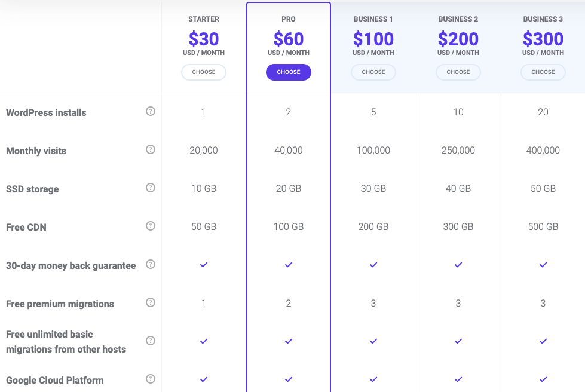Click help icon beside WordPress installs
Viewport: 585px width, 392px height.
151,111
